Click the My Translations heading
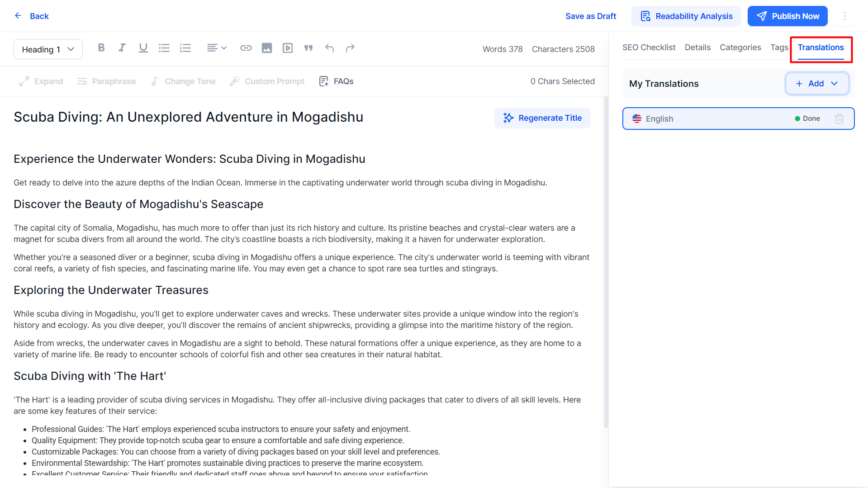Viewport: 868px width, 488px height. (664, 84)
